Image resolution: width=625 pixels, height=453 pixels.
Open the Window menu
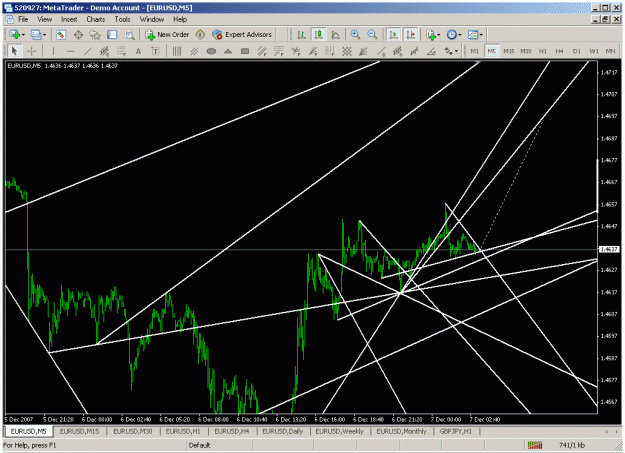pos(152,19)
